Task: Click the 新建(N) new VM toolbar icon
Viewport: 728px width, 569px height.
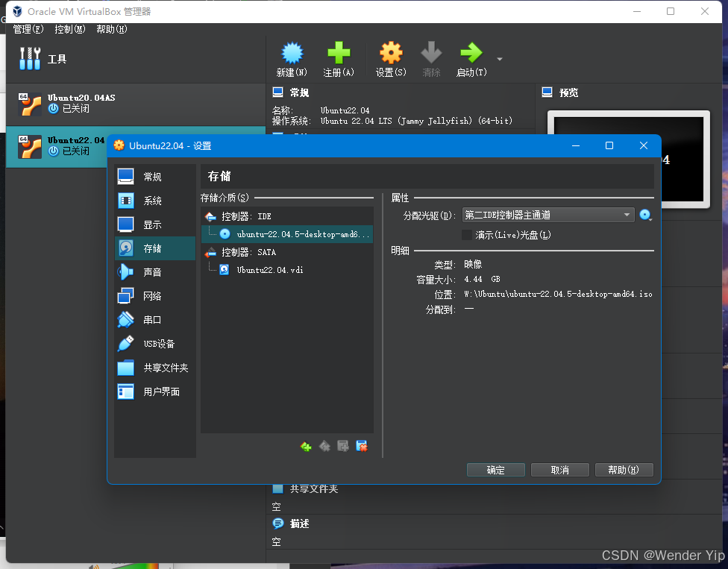Action: click(x=292, y=53)
